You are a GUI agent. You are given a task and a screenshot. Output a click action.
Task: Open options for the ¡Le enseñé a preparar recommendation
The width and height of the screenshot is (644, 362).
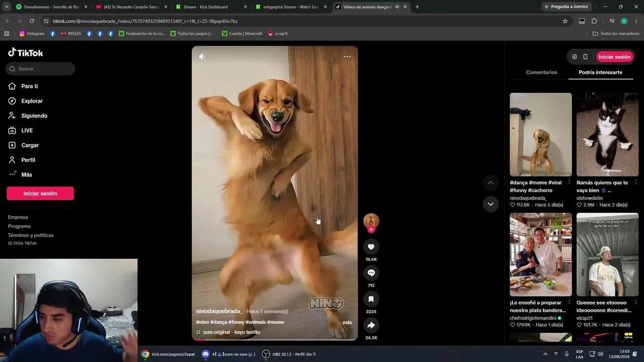click(569, 303)
